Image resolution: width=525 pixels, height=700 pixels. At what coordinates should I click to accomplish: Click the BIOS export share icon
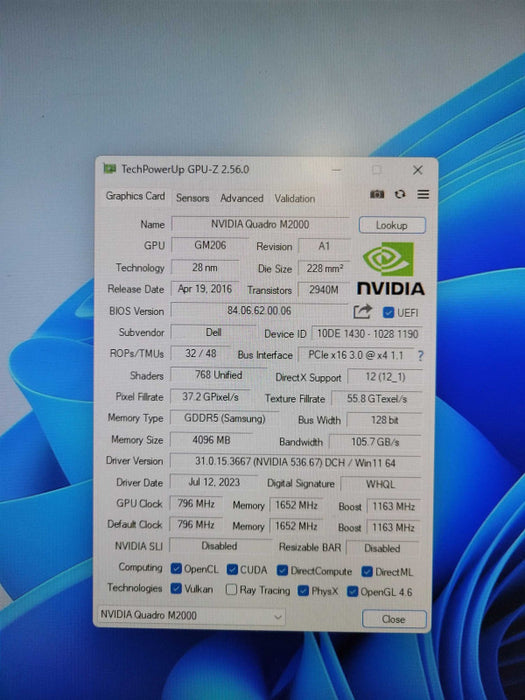(362, 311)
